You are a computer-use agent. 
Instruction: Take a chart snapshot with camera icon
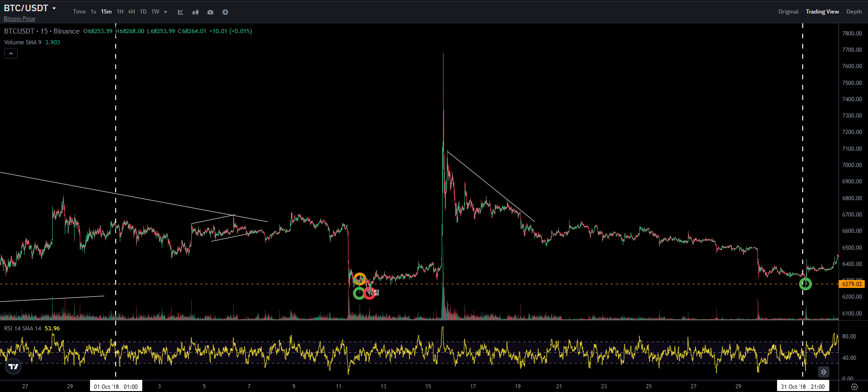pyautogui.click(x=210, y=12)
